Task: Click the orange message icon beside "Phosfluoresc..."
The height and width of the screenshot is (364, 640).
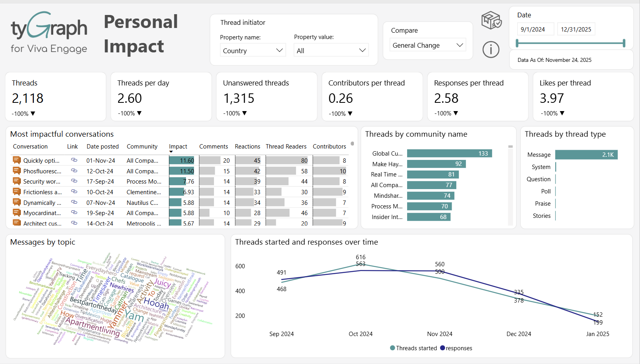Action: tap(16, 171)
